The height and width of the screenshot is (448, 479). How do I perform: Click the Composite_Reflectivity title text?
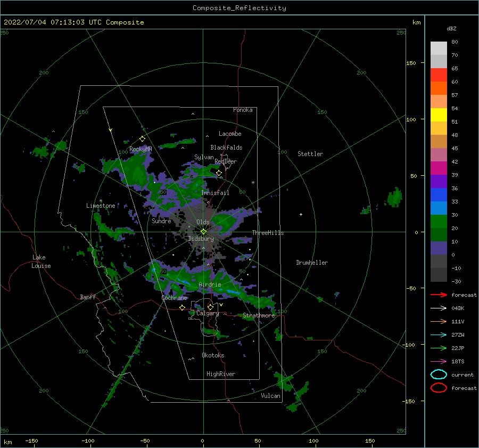pos(239,8)
